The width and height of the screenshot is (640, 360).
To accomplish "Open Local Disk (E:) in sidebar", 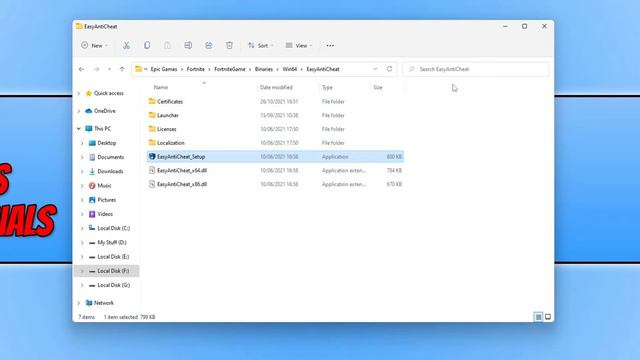I will pyautogui.click(x=113, y=257).
